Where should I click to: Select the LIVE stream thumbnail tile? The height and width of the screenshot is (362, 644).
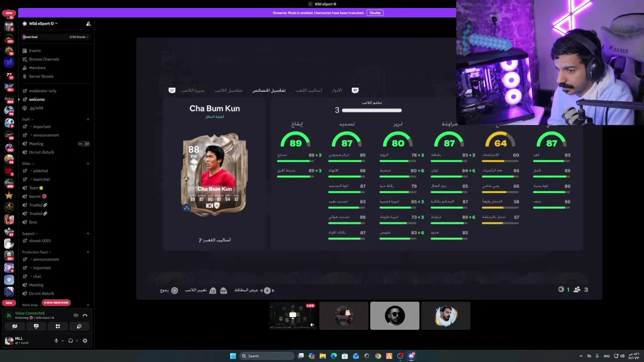[293, 316]
